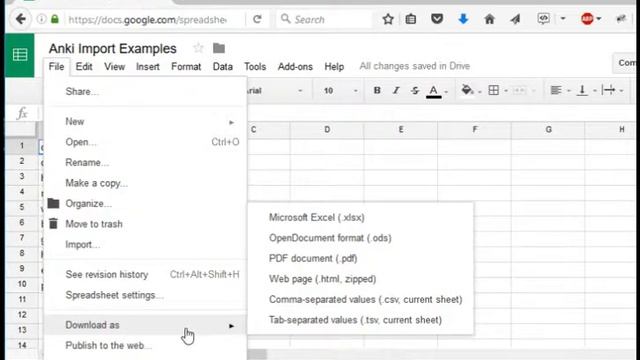Open the Google Sheets home icon
The width and height of the screenshot is (640, 360).
pyautogui.click(x=20, y=55)
